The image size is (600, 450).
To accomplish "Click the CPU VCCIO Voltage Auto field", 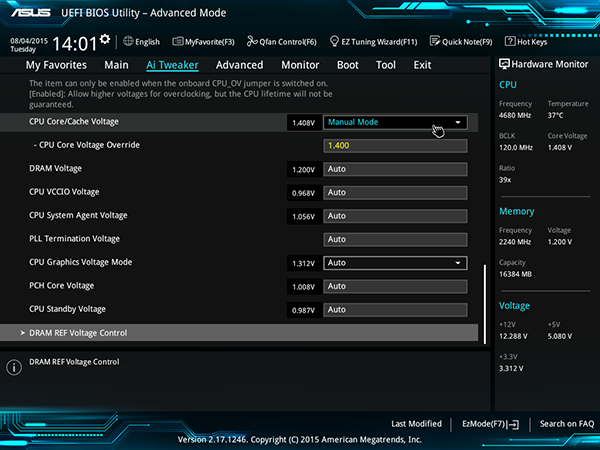I will (x=395, y=192).
